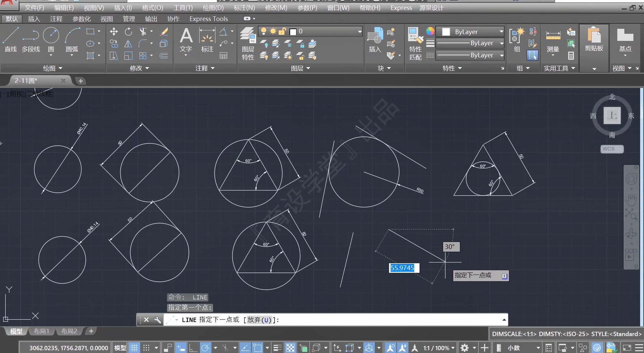
Task: Click the Quick Calculator icon
Action: pyautogui.click(x=571, y=56)
